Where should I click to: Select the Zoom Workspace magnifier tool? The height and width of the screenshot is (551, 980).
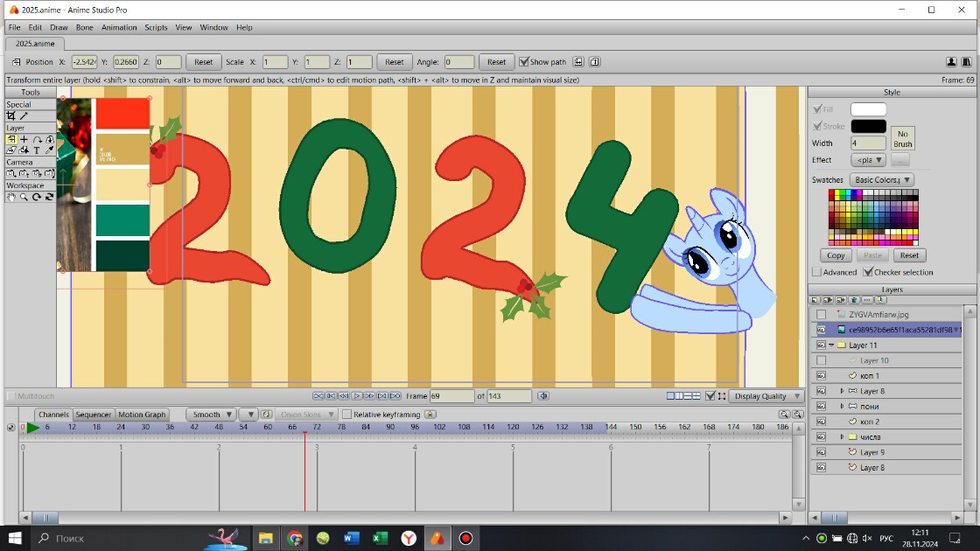pos(24,197)
